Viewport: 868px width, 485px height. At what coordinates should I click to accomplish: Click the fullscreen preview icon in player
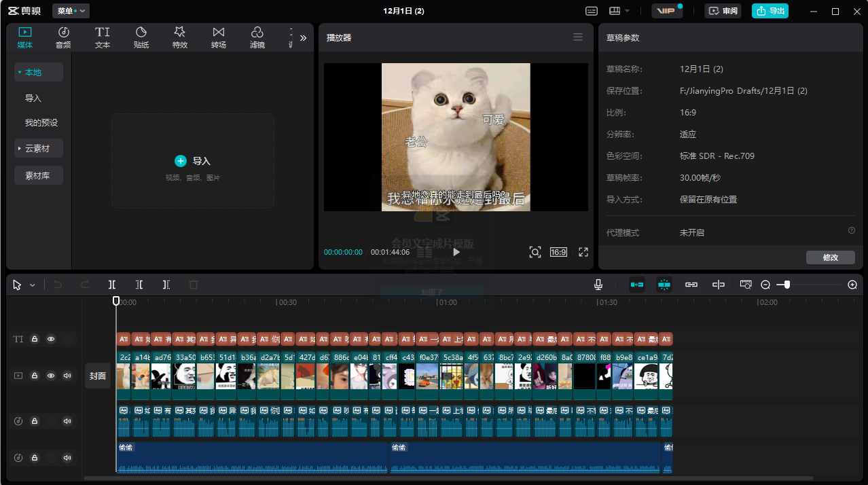pos(583,252)
